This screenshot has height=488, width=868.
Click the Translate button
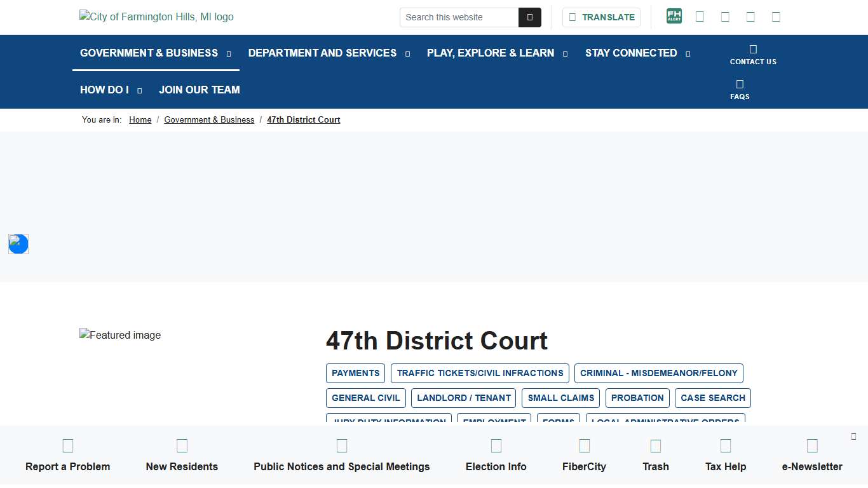(x=600, y=17)
